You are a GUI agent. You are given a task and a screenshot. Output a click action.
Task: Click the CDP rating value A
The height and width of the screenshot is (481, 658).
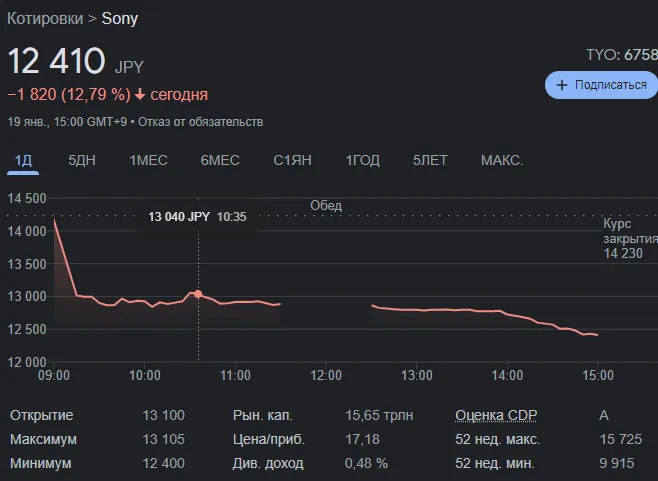coord(604,415)
